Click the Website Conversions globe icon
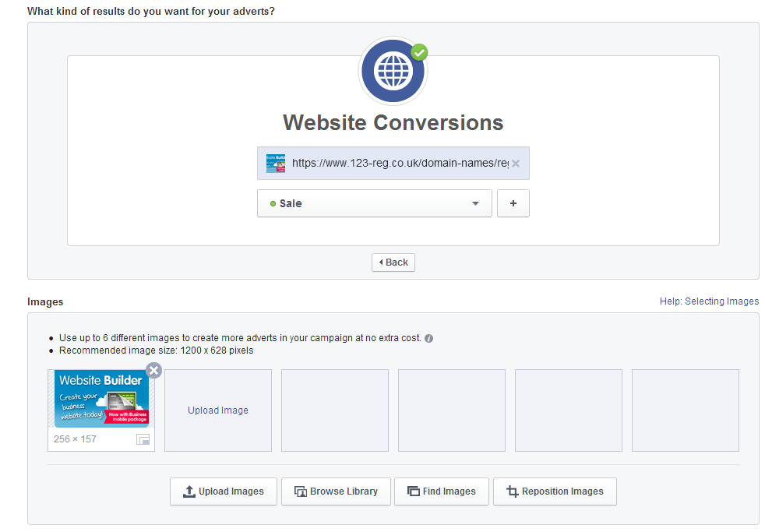This screenshot has width=765, height=532. click(x=393, y=71)
